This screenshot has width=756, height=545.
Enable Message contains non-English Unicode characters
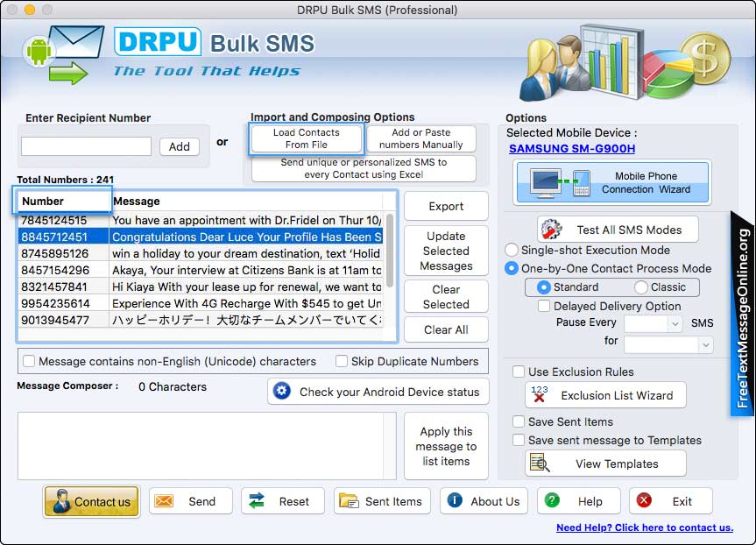click(29, 361)
